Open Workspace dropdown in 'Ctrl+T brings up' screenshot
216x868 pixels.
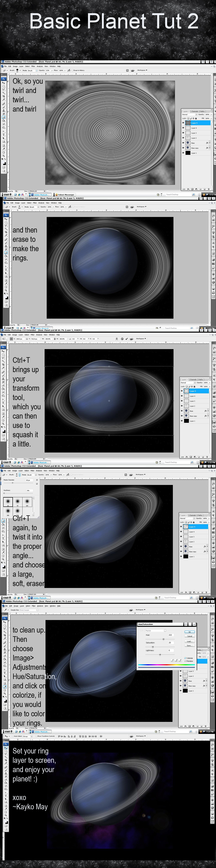coord(141,339)
